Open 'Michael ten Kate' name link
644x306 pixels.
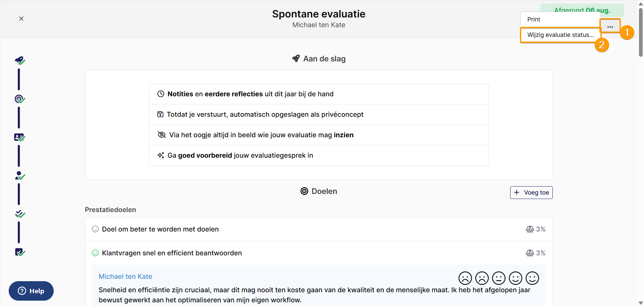click(125, 276)
